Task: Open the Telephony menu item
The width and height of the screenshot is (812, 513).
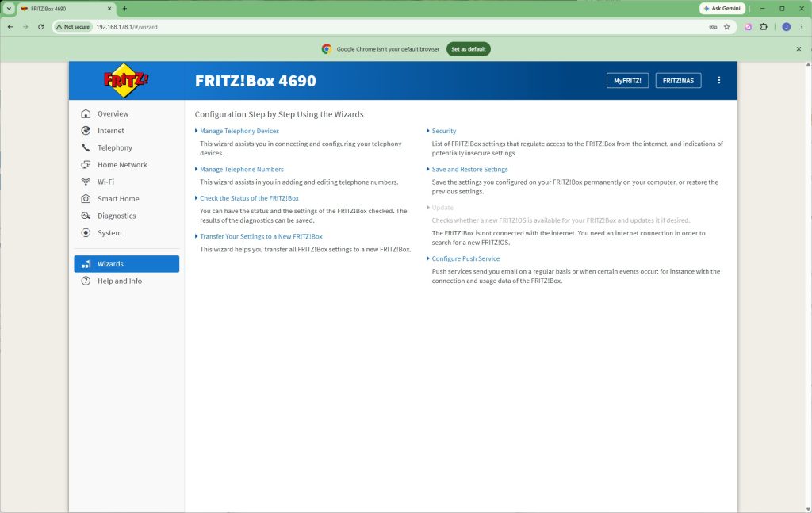Action: click(x=126, y=148)
